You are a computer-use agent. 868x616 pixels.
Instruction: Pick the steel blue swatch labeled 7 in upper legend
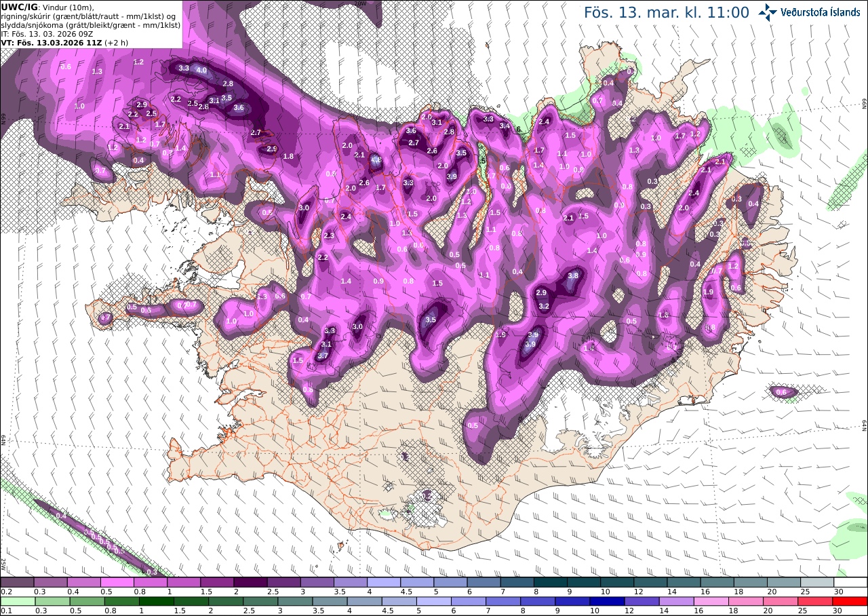(517, 582)
